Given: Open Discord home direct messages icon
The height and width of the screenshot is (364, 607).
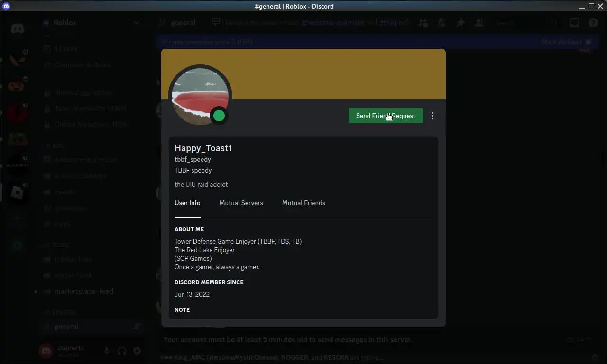Looking at the screenshot, I should [18, 28].
